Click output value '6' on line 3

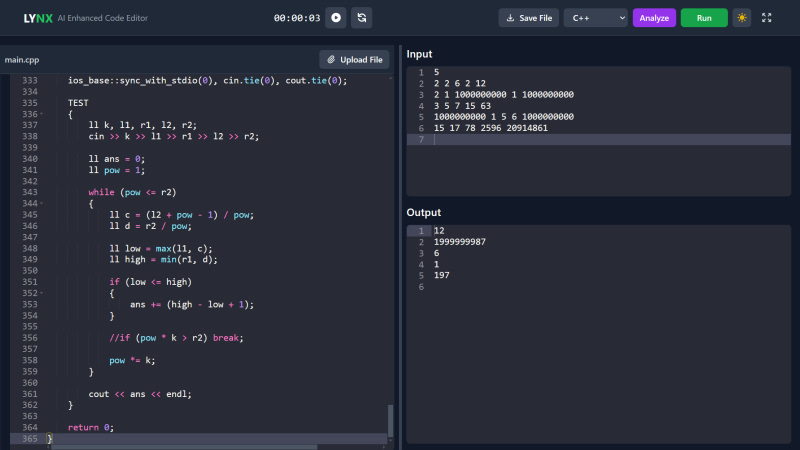(436, 253)
